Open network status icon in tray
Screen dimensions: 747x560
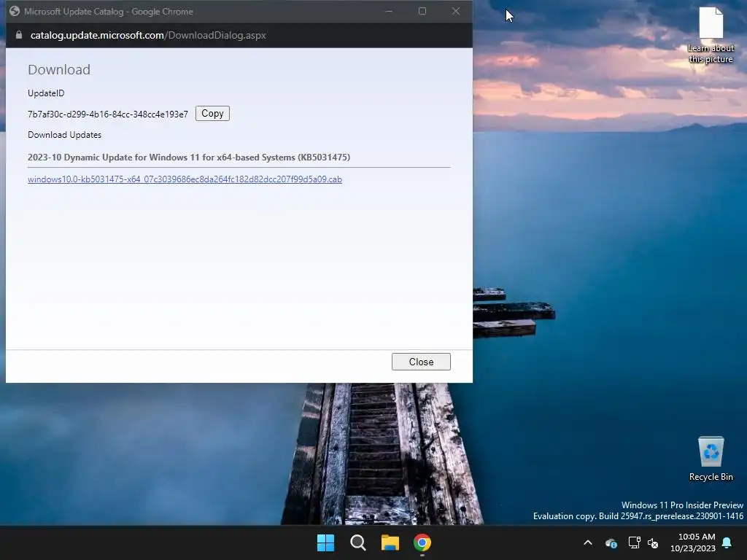point(634,542)
